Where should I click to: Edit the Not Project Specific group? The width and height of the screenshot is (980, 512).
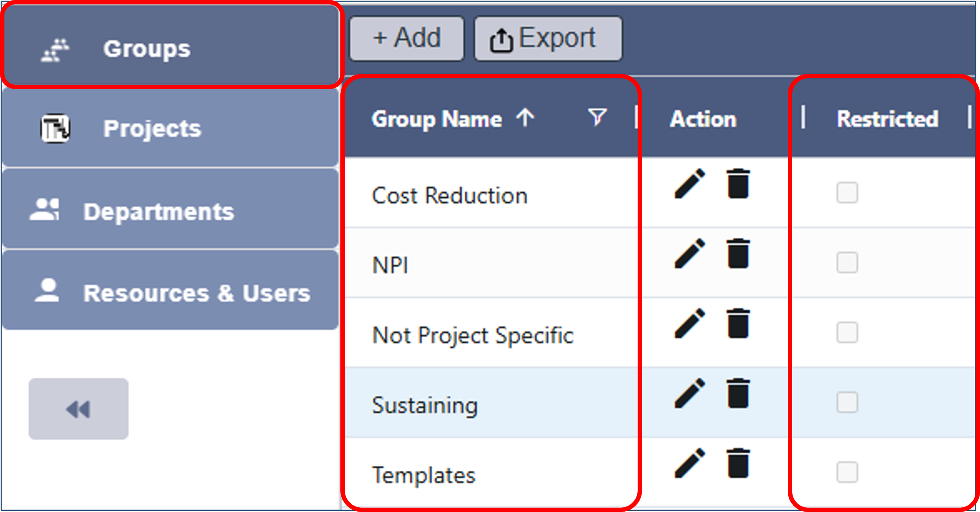[690, 323]
